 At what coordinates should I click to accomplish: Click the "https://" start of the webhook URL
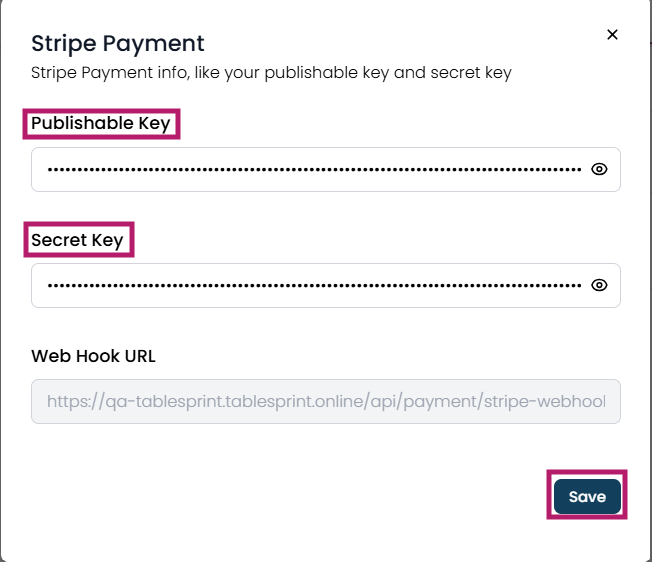click(74, 402)
